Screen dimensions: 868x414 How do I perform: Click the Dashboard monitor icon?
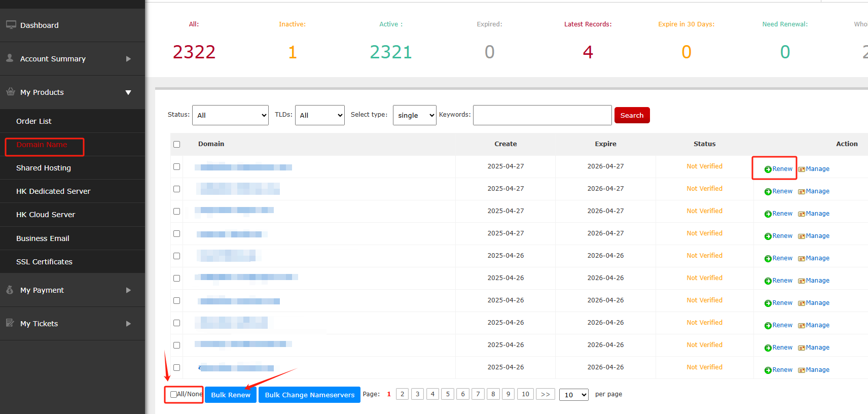11,25
